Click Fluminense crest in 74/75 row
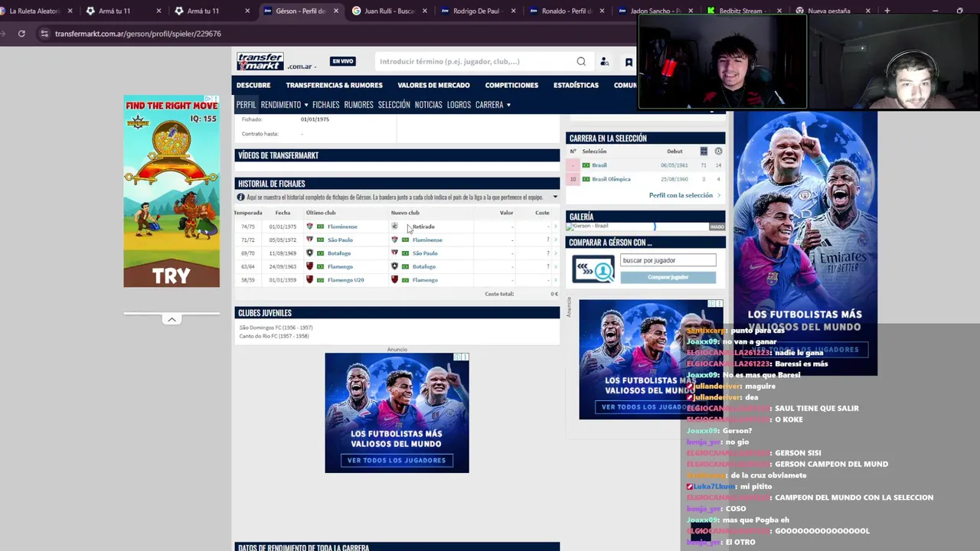This screenshot has height=551, width=980. click(310, 227)
